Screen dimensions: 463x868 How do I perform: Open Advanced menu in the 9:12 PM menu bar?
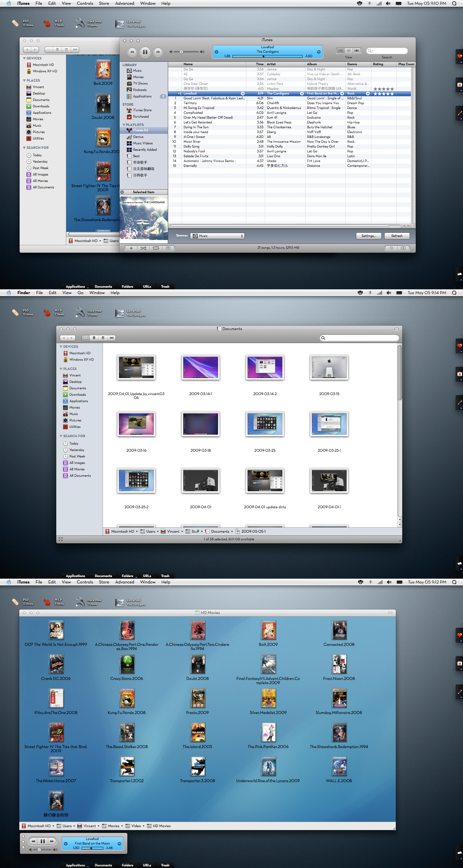pyautogui.click(x=125, y=582)
